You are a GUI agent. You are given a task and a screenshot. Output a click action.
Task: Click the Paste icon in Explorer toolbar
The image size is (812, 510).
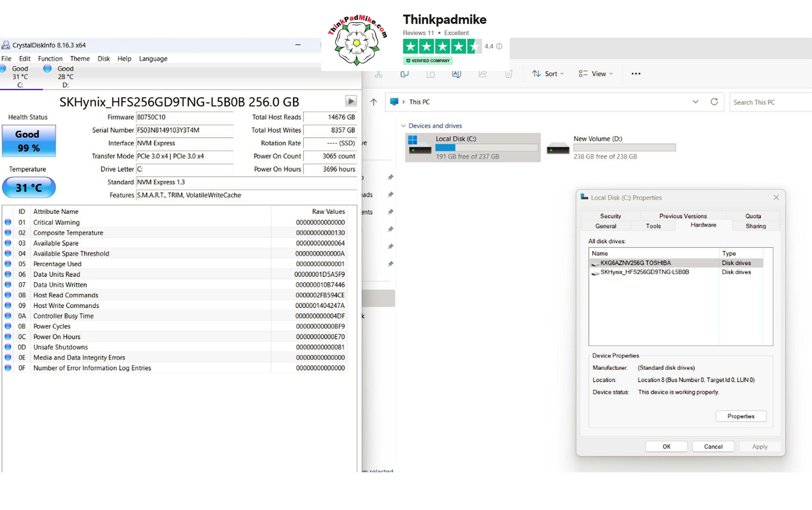point(430,74)
